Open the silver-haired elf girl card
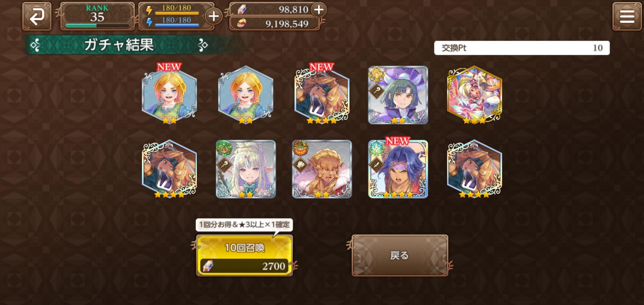Screen dimensions: 644x305 [246, 169]
